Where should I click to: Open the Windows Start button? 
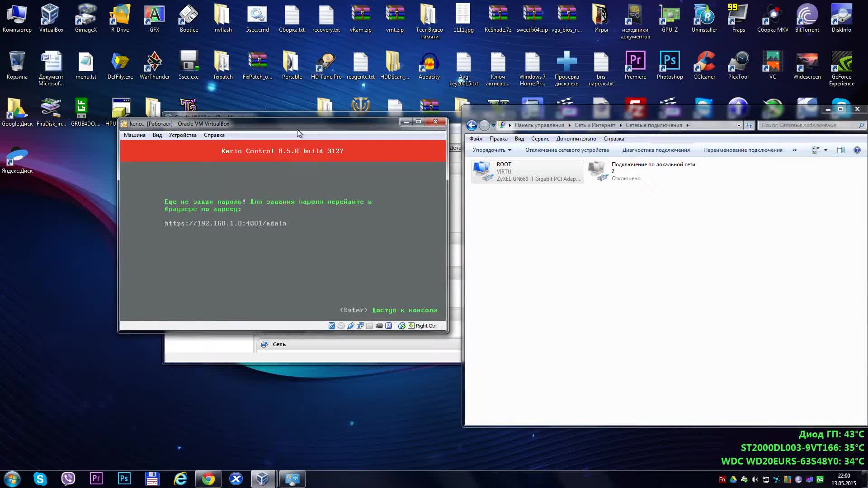[x=12, y=479]
